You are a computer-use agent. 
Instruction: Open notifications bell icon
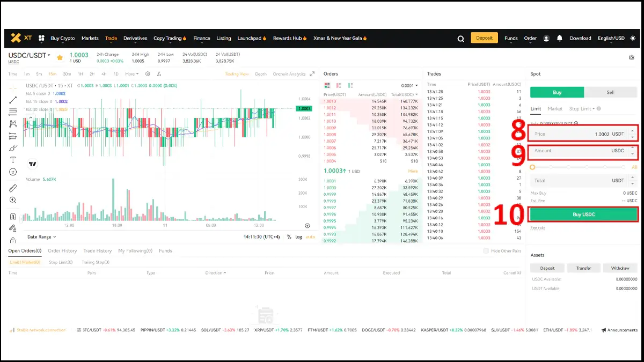(560, 39)
